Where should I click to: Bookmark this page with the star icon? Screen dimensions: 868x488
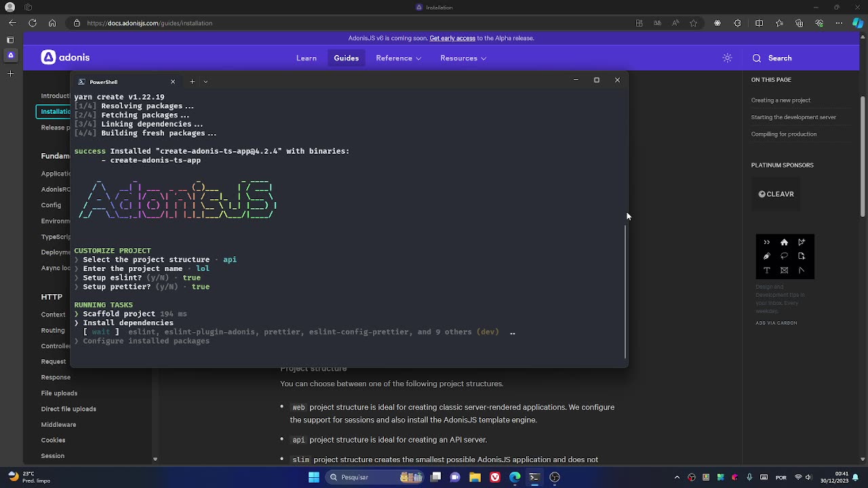point(693,23)
